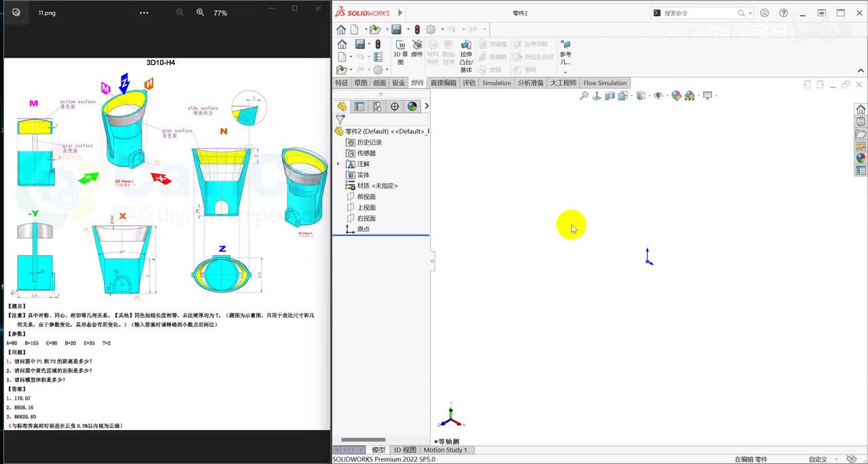Expand SOLIDWORKS menu arrow beside logo
Screen dimensions: 868x464
click(400, 13)
